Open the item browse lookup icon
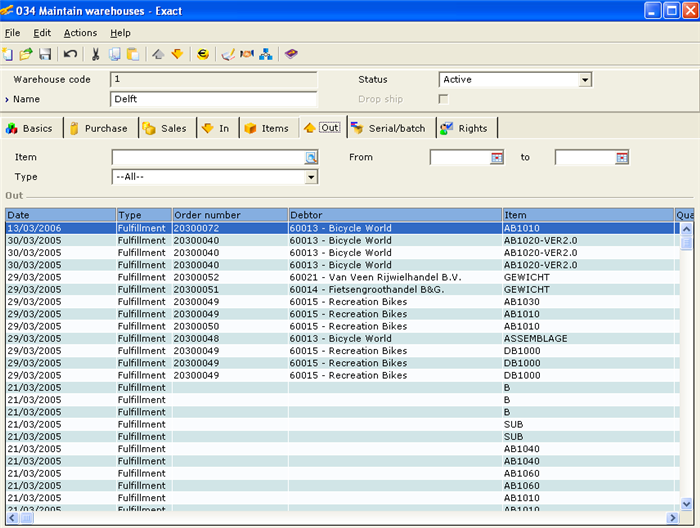Image resolution: width=700 pixels, height=528 pixels. tap(311, 157)
